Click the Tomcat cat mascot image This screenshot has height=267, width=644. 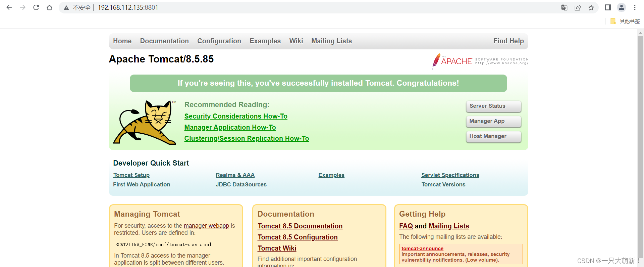click(145, 122)
